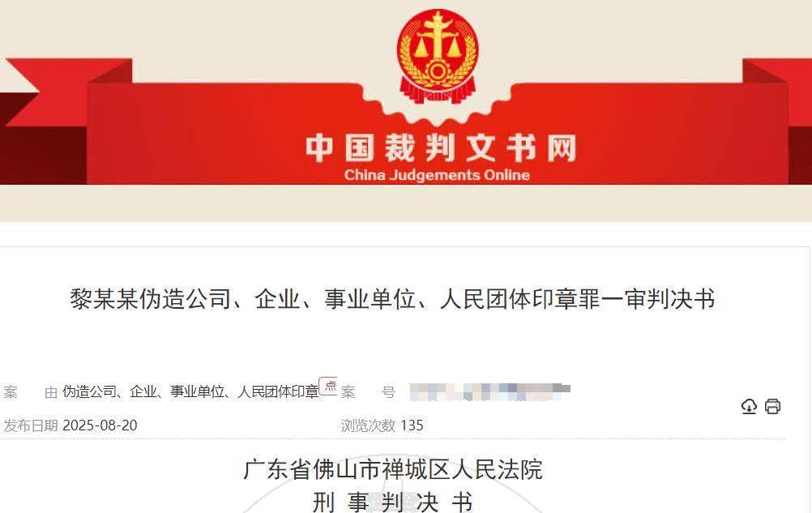Select the publish date 2025-08-20
The width and height of the screenshot is (812, 513).
click(x=100, y=425)
